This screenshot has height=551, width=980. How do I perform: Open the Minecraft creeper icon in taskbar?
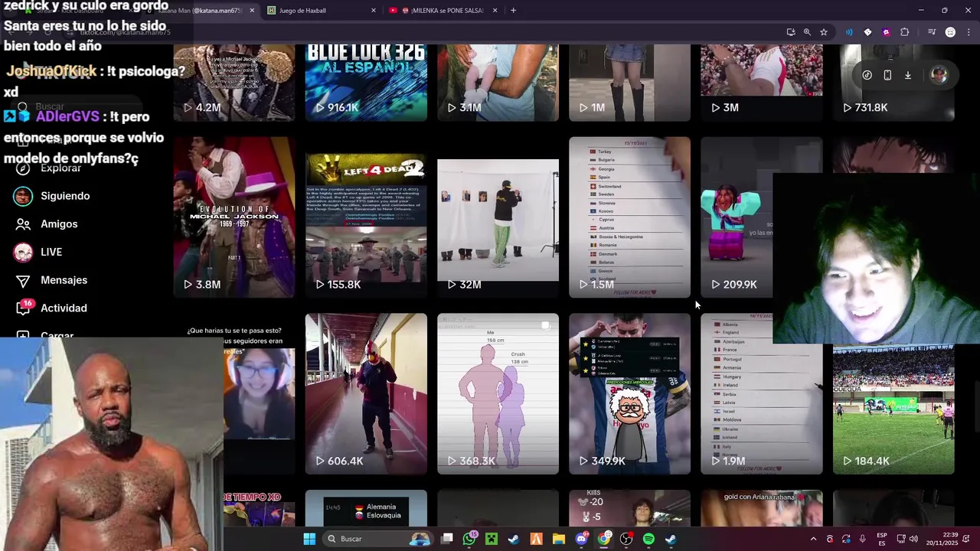[x=492, y=539]
